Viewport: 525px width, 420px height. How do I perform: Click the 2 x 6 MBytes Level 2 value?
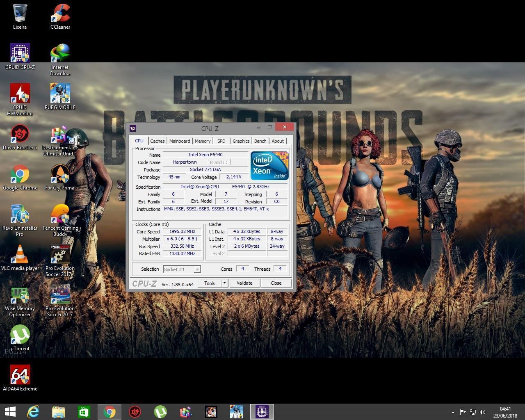point(247,246)
